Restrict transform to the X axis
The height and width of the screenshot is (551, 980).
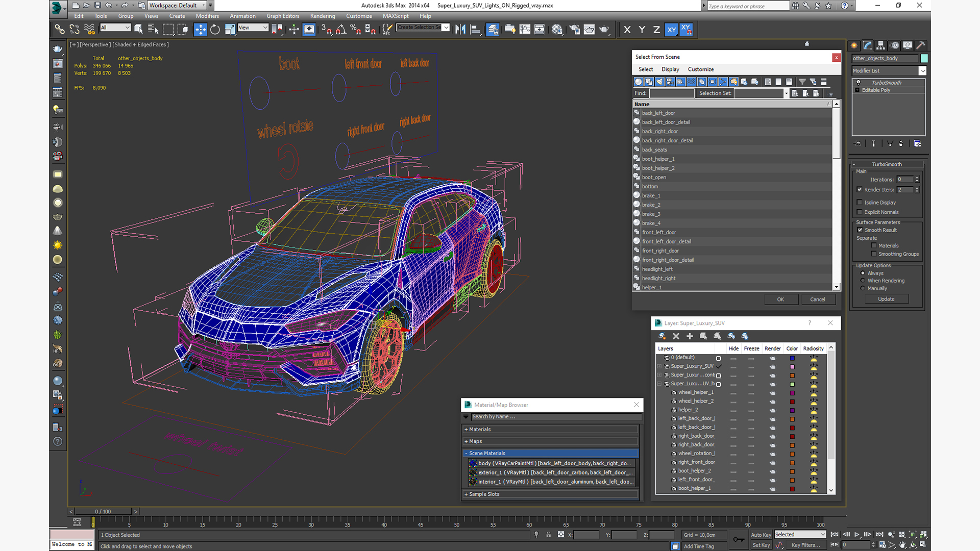point(627,30)
